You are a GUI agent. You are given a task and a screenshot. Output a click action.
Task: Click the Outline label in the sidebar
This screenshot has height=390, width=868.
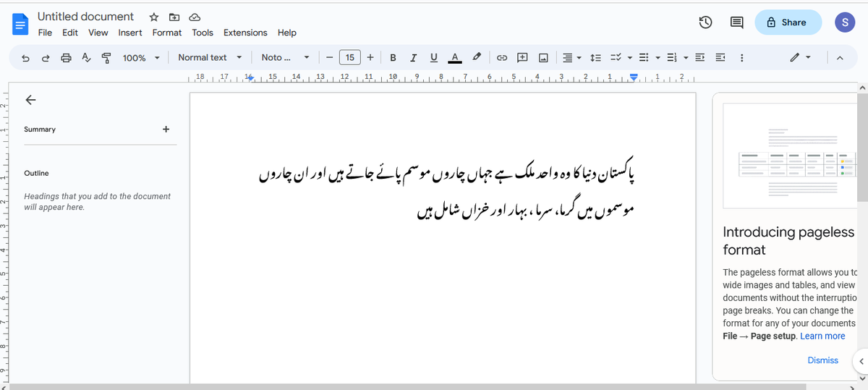coord(36,173)
